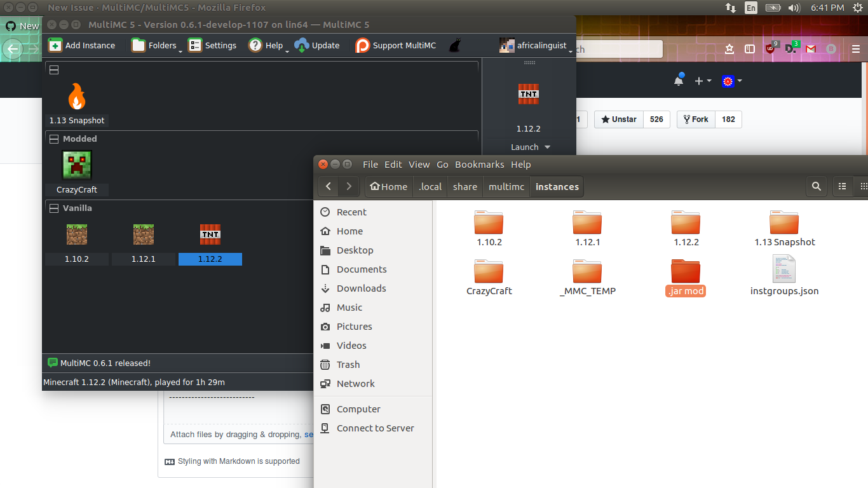This screenshot has width=868, height=488.
Task: Open View menu in file manager
Action: coord(419,164)
